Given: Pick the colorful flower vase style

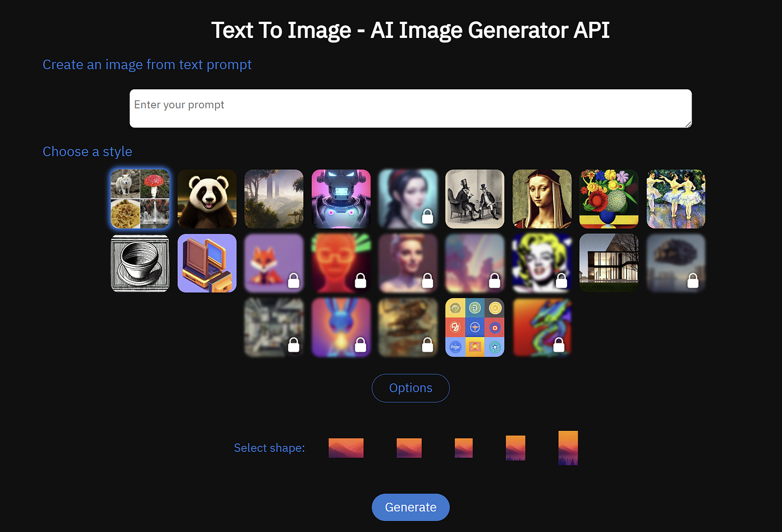Looking at the screenshot, I should 609,199.
